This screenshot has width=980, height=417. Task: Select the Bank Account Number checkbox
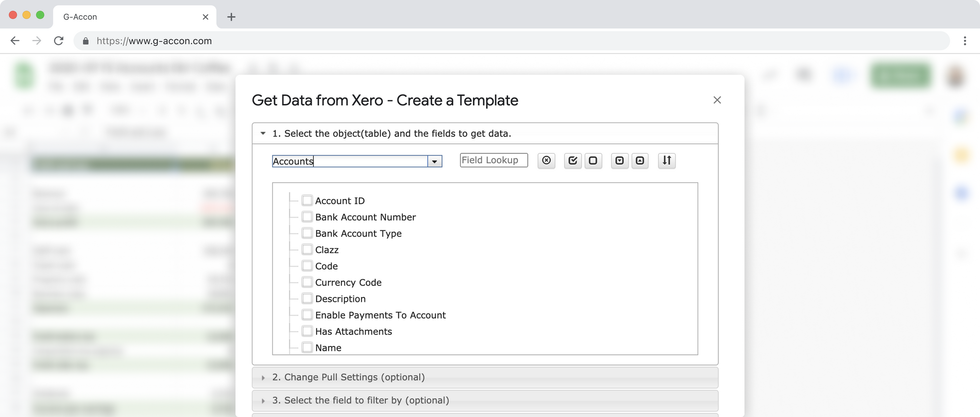pos(307,217)
